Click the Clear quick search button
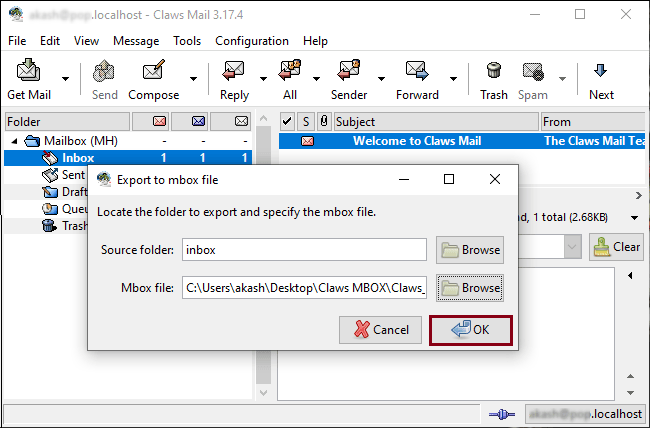The width and height of the screenshot is (650, 428). pyautogui.click(x=616, y=247)
